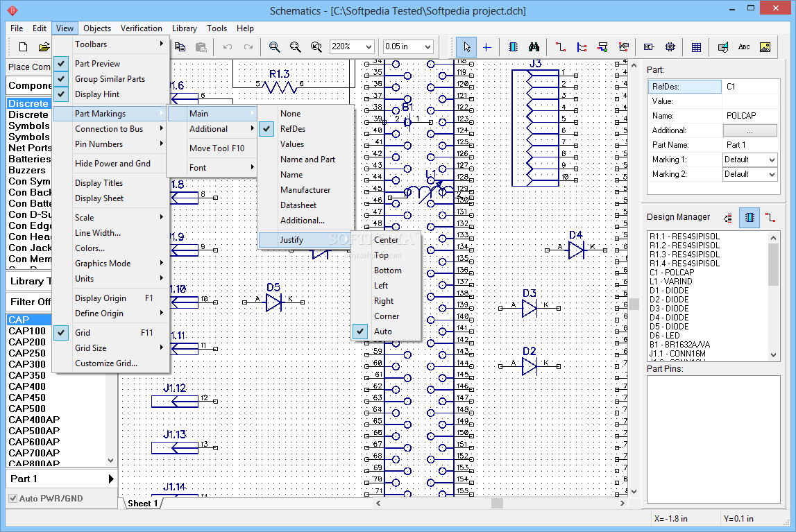The height and width of the screenshot is (532, 796).
Task: Toggle Group Similar Parts option
Action: [x=110, y=79]
